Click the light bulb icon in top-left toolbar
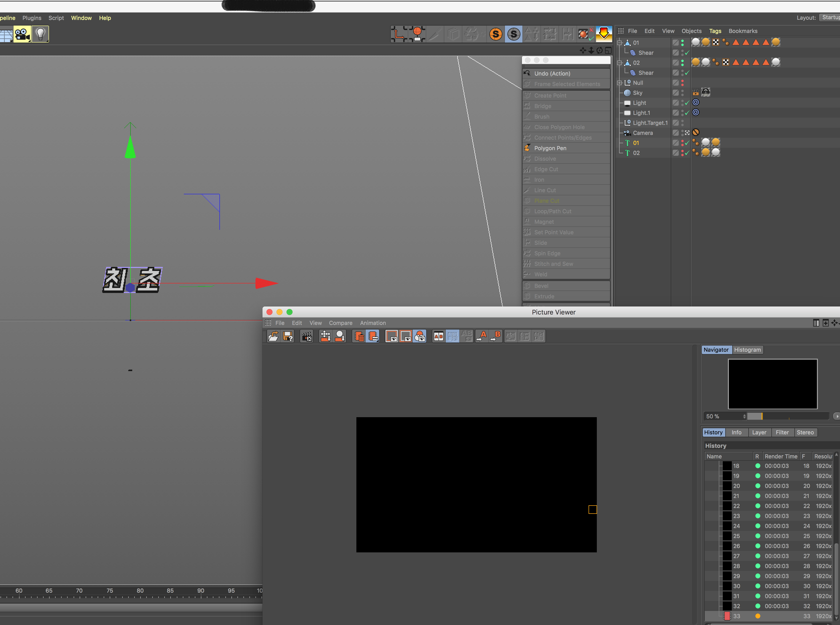The width and height of the screenshot is (840, 625). (x=40, y=34)
